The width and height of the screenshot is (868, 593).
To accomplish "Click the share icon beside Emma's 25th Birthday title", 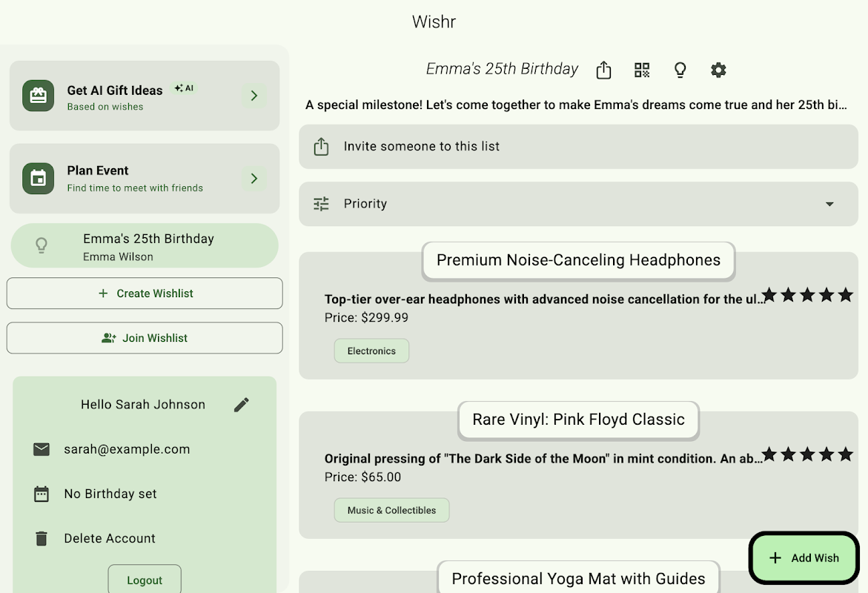I will pos(603,70).
